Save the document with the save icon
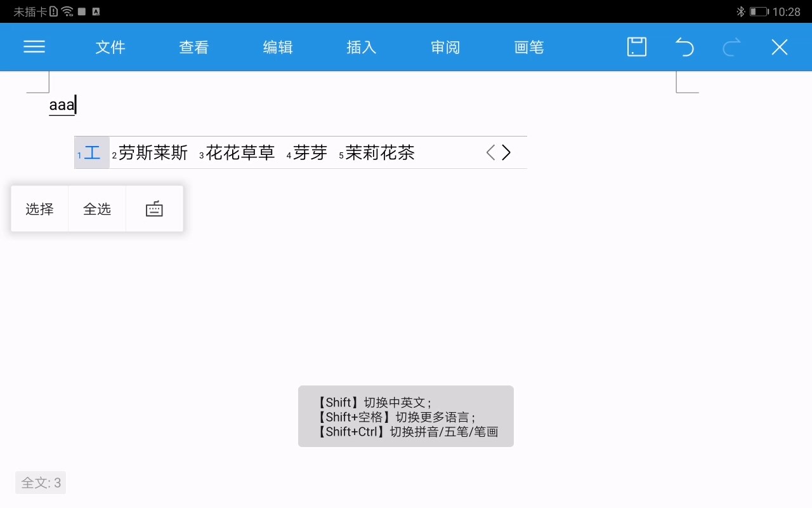 [637, 47]
